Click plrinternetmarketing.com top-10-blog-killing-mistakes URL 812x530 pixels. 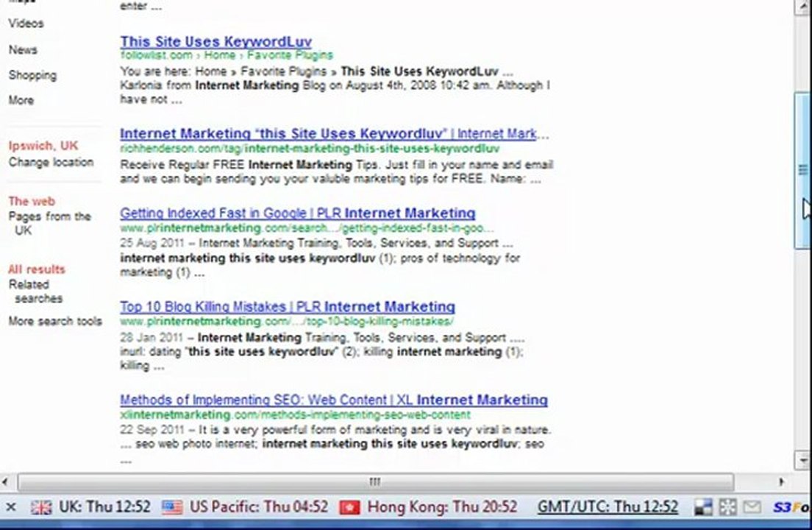tap(287, 321)
